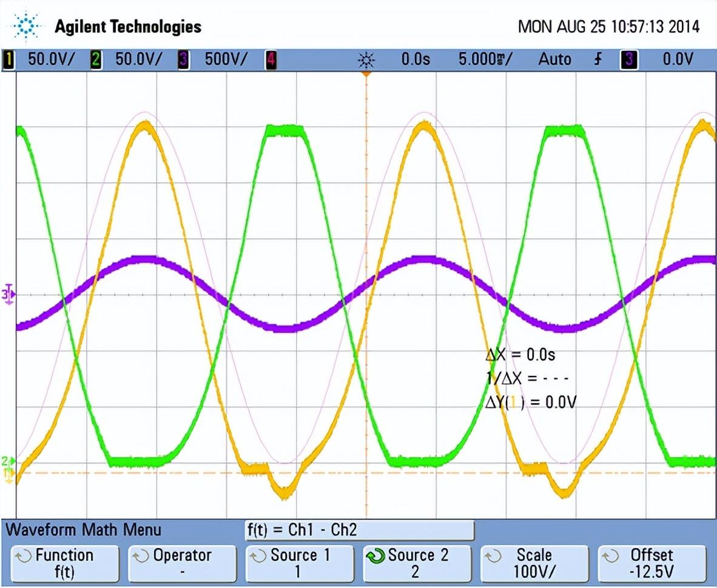Enable the pink channel 4 badge

pyautogui.click(x=271, y=59)
